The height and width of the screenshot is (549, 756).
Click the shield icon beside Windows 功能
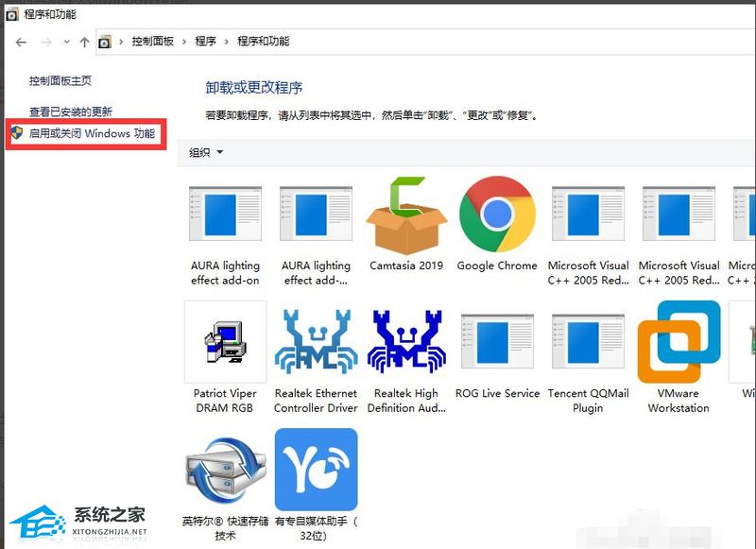17,132
